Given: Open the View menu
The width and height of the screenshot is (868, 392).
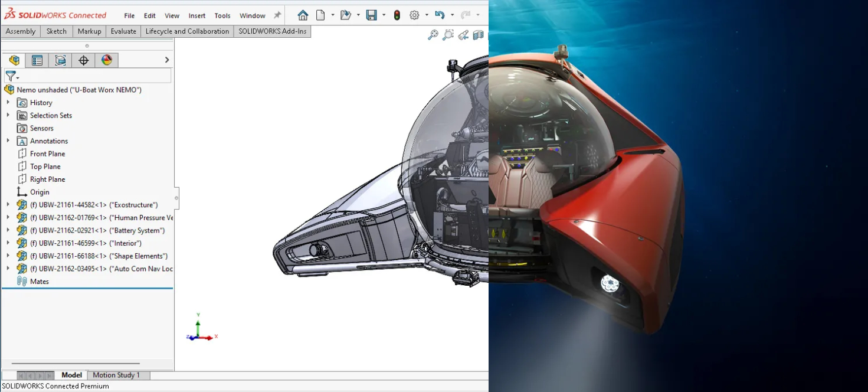Looking at the screenshot, I should click(172, 15).
